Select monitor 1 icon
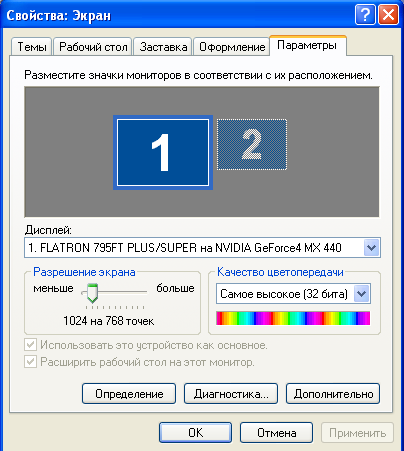 pyautogui.click(x=163, y=153)
